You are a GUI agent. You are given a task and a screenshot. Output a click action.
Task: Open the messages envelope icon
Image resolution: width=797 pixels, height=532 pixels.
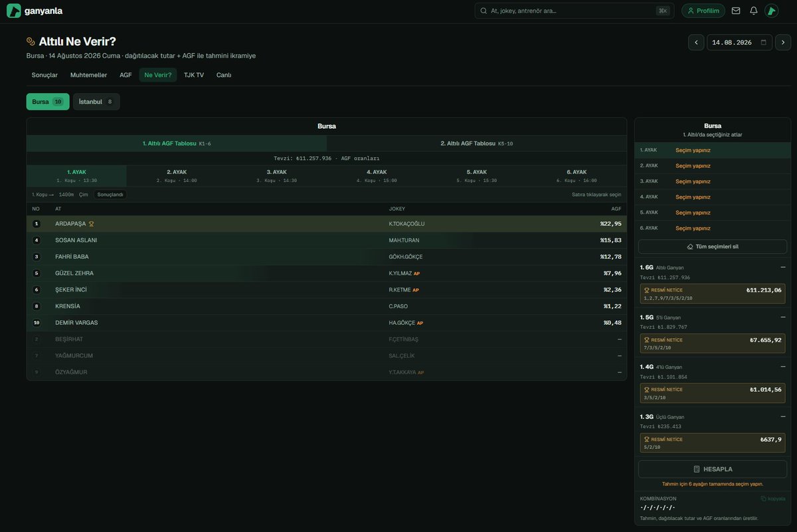735,11
